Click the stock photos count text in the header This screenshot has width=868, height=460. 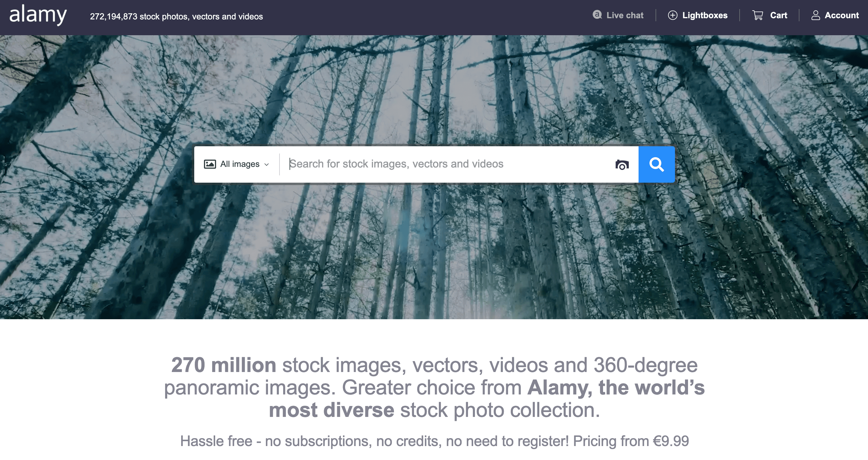tap(176, 16)
